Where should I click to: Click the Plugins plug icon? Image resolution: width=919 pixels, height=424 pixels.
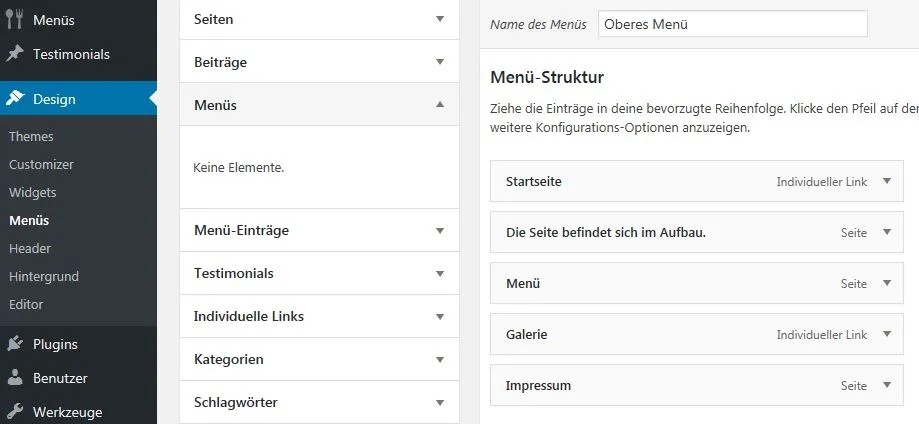tap(15, 344)
